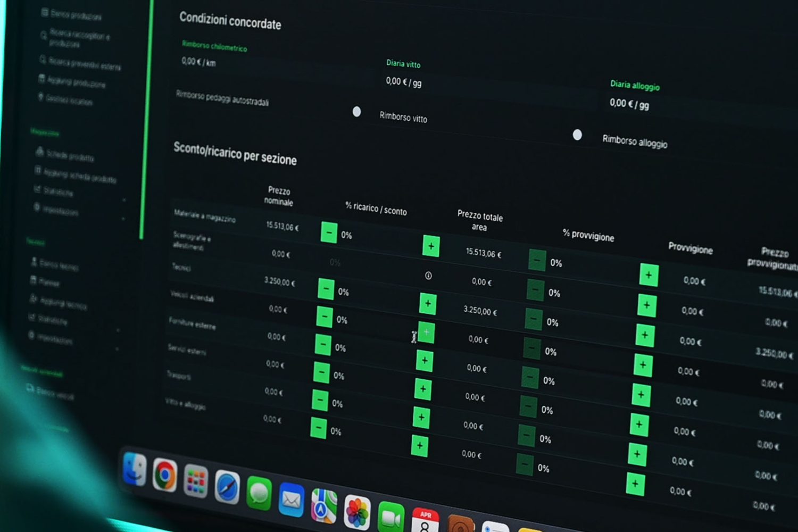Increase provvigione for Scenografie e allestimenti
The image size is (798, 532).
tap(647, 305)
